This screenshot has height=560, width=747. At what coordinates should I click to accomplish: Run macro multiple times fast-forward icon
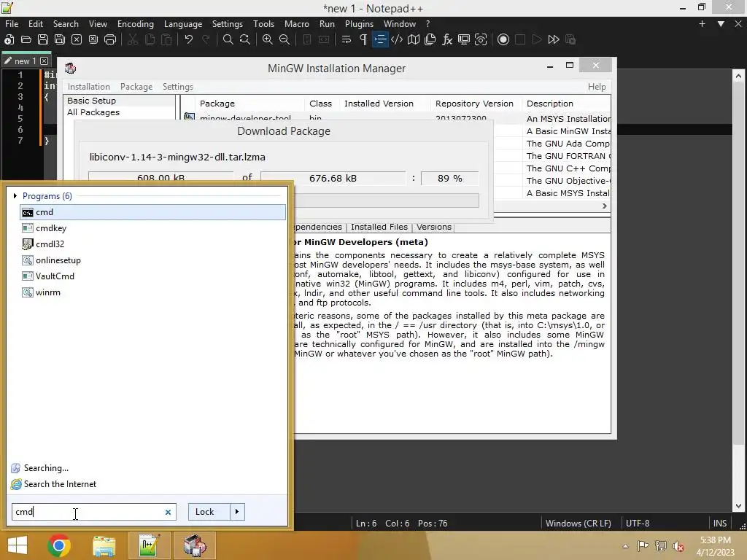[554, 39]
